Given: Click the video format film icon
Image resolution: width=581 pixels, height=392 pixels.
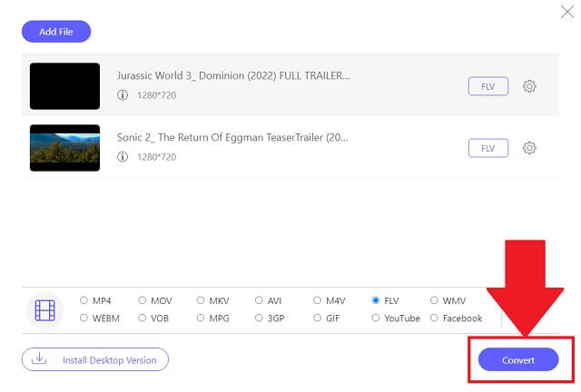Looking at the screenshot, I should pyautogui.click(x=44, y=310).
